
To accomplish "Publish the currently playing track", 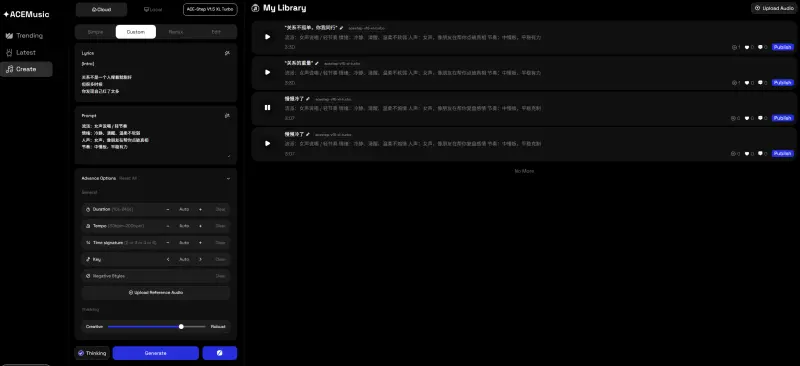I will pyautogui.click(x=783, y=118).
